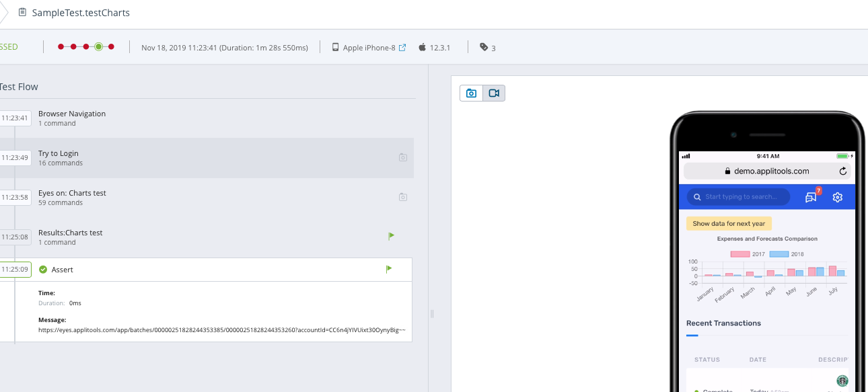Select the first red run history dot
Viewport: 868px width, 392px height.
tap(61, 46)
